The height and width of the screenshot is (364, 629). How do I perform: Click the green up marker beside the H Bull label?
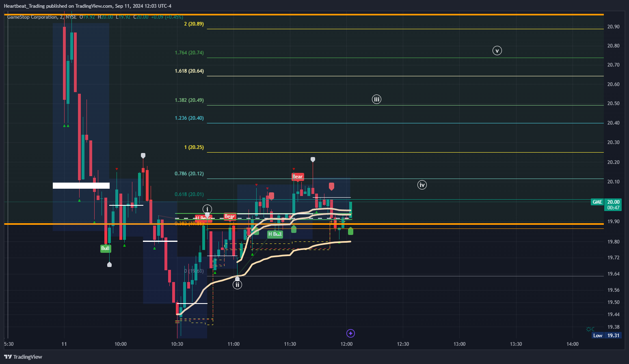[294, 229]
